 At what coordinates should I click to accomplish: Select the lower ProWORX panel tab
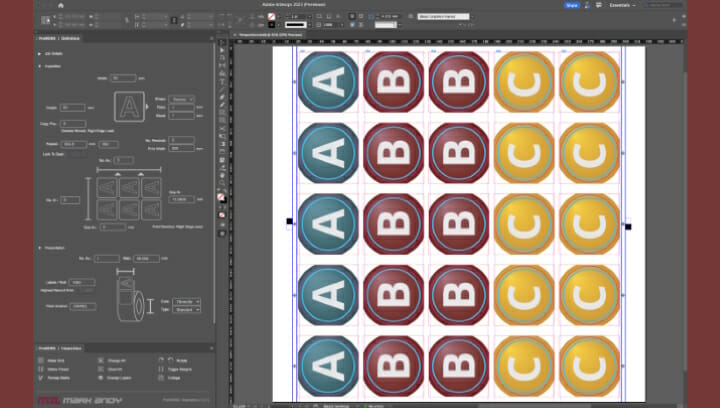point(60,348)
